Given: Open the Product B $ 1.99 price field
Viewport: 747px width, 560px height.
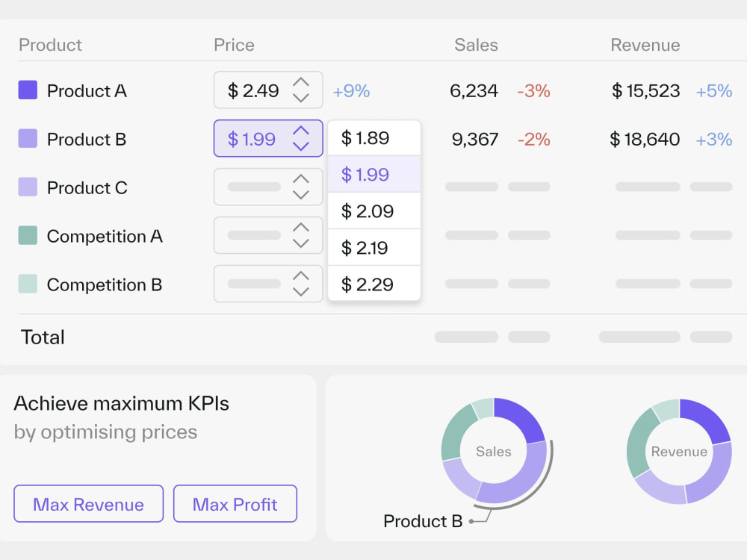Looking at the screenshot, I should tap(268, 139).
